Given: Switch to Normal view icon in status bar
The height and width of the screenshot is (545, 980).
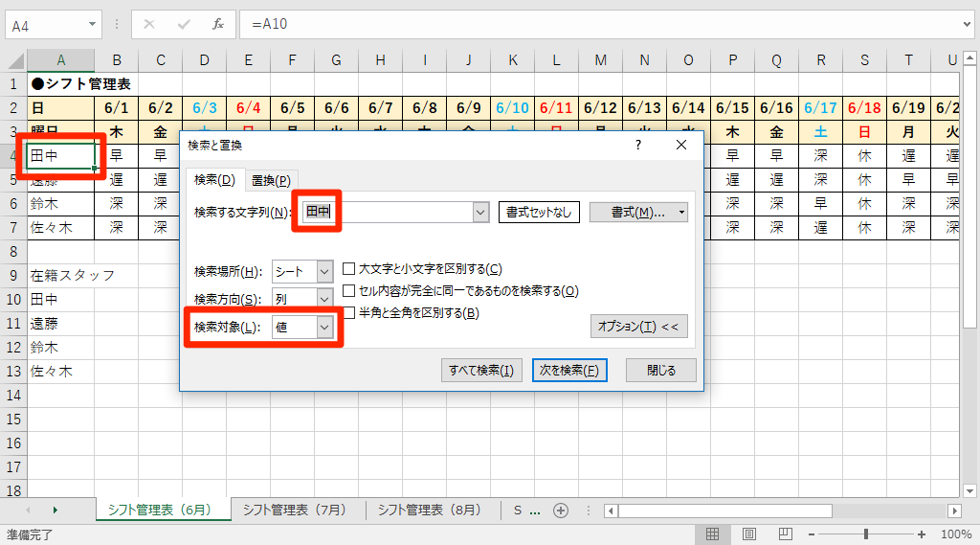Looking at the screenshot, I should (712, 534).
